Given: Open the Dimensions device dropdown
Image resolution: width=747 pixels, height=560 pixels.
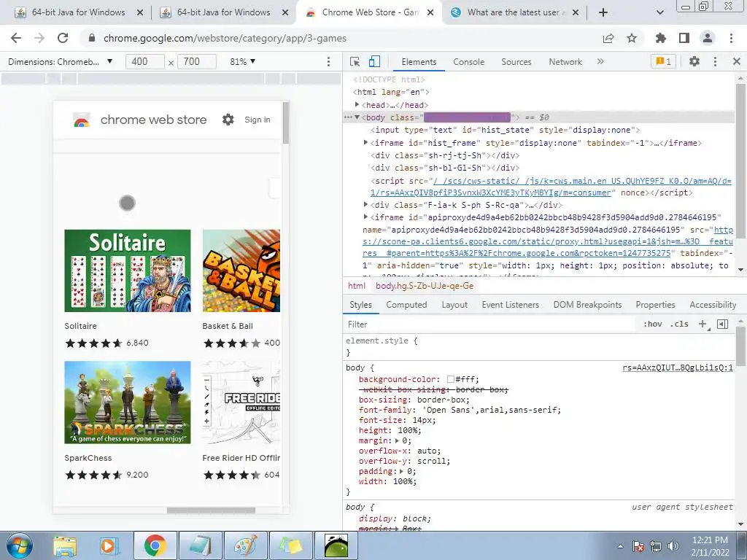Looking at the screenshot, I should click(60, 61).
